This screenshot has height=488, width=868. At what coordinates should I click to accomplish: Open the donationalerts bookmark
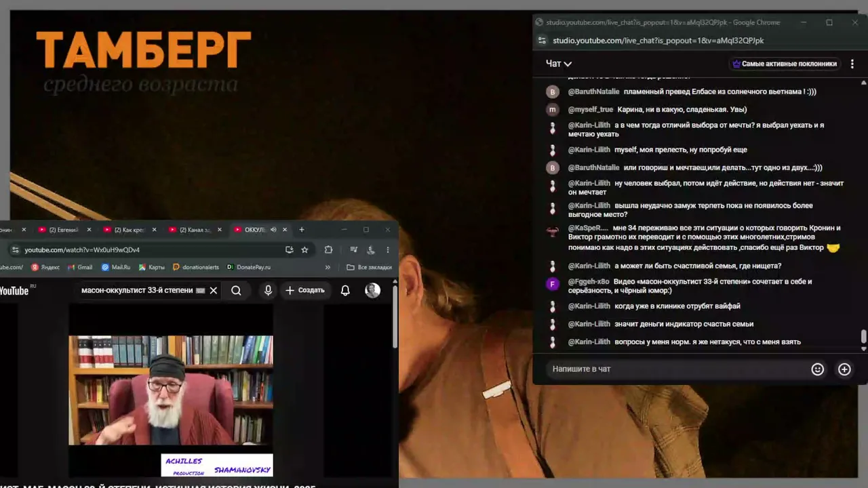(x=196, y=267)
